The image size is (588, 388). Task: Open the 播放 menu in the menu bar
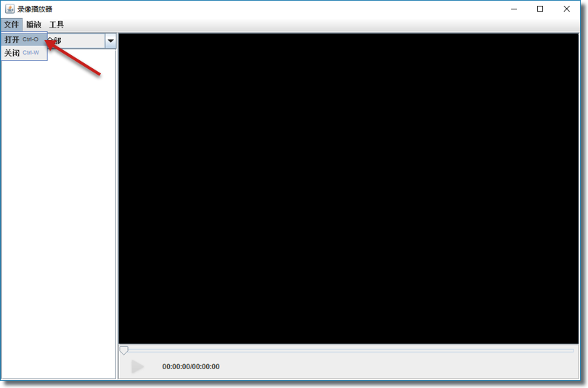33,25
